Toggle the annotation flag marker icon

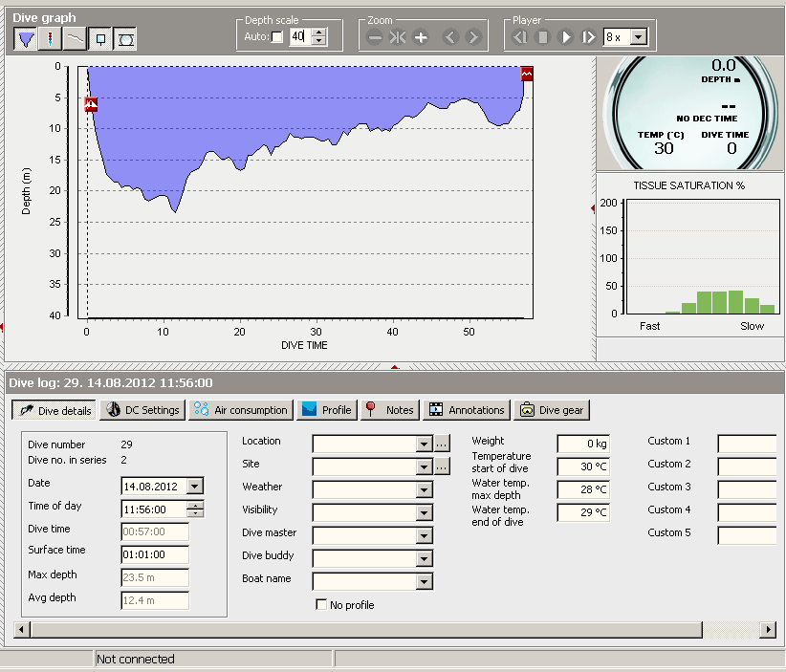(100, 39)
